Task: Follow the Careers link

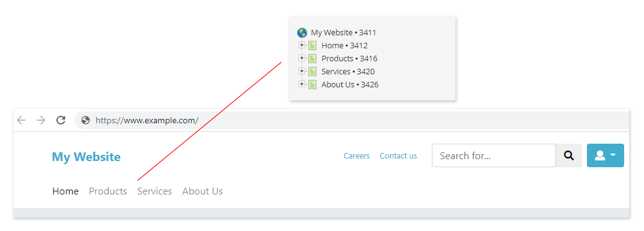Action: 357,156
